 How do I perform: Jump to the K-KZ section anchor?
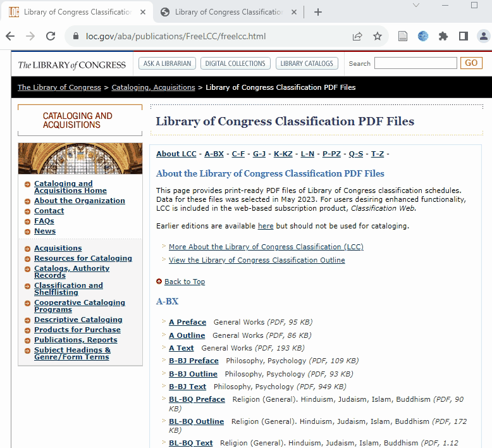coord(283,154)
